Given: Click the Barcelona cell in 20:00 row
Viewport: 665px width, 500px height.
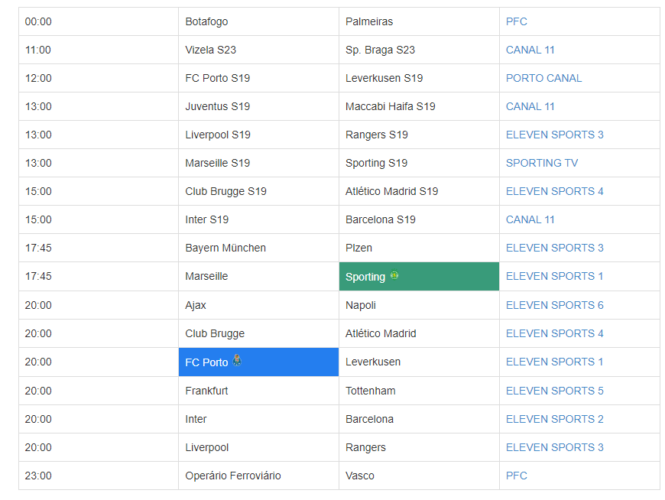Looking at the screenshot, I should (x=419, y=419).
